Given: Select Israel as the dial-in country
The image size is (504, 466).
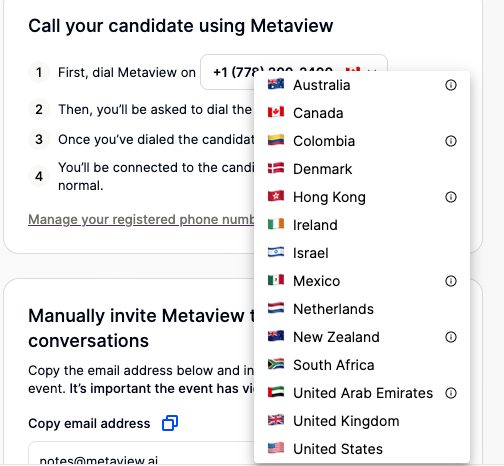Looking at the screenshot, I should [x=362, y=253].
